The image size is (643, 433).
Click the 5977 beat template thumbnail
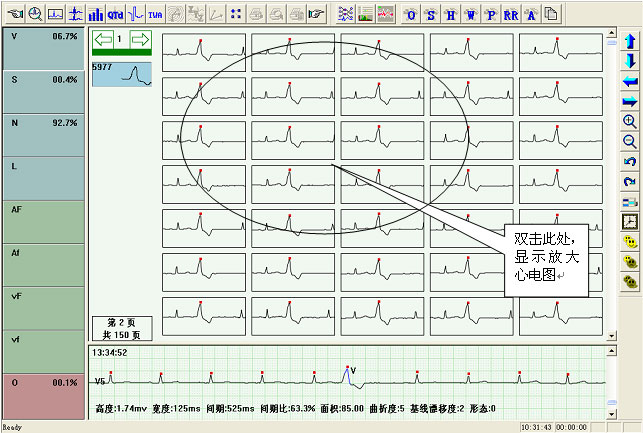120,74
